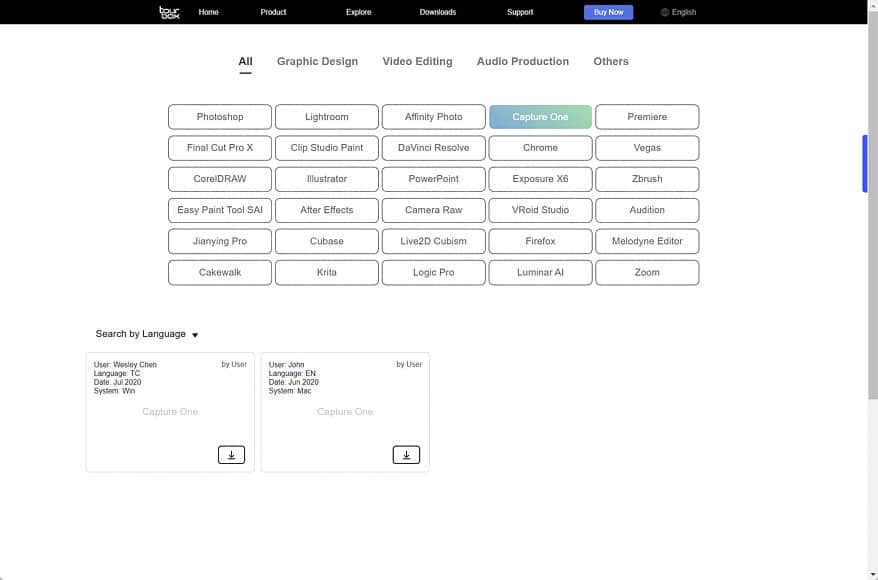Viewport: 878px width, 580px height.
Task: Click the 'Date: Jul.2020' line
Action: tap(118, 382)
